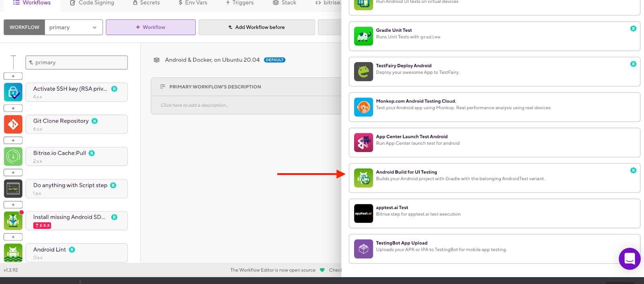Click the App Center Launch Test icon

[363, 143]
